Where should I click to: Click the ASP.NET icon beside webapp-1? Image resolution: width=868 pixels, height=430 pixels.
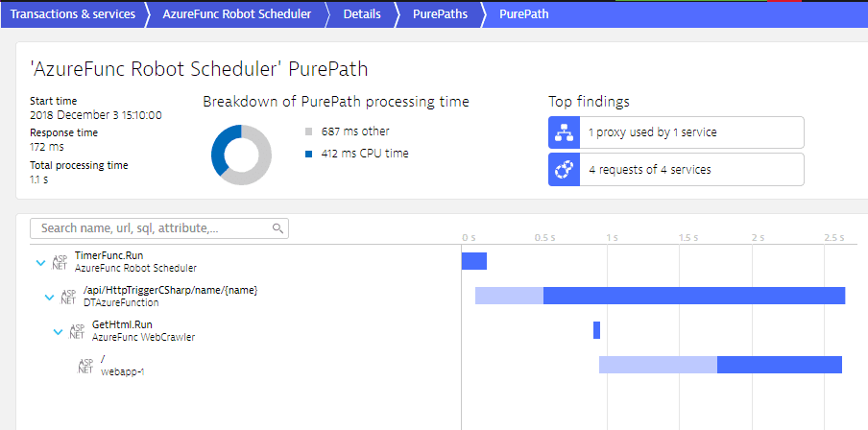[85, 366]
